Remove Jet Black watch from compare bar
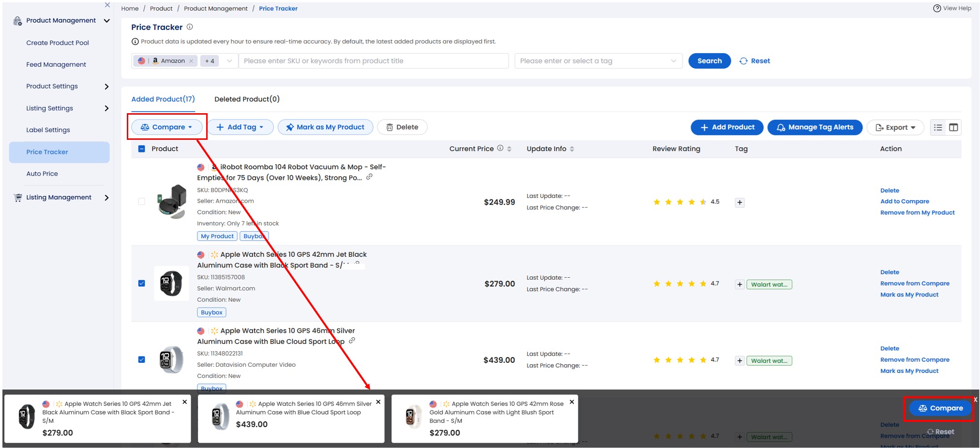This screenshot has width=980, height=448. (184, 402)
